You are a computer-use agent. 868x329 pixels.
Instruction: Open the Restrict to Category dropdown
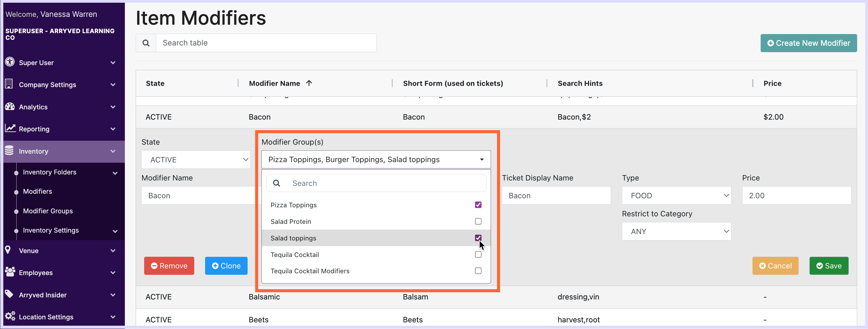[676, 231]
